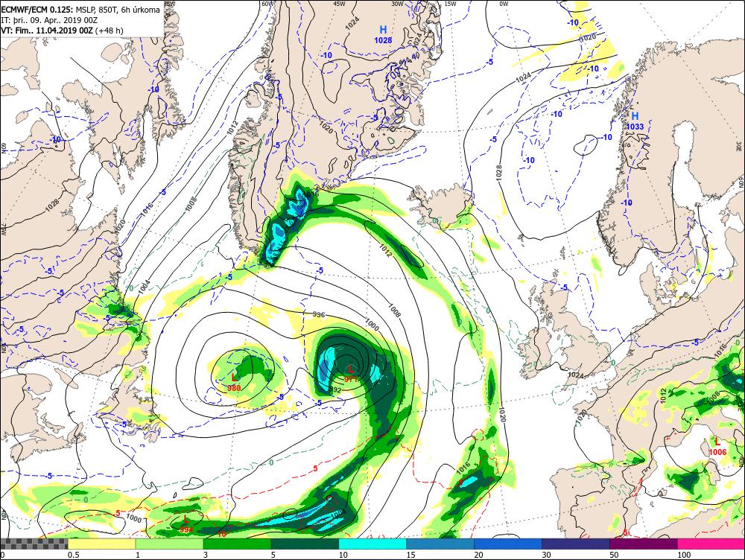Click the 'L 1006' low pressure marker
This screenshot has width=745, height=560.
(x=717, y=447)
